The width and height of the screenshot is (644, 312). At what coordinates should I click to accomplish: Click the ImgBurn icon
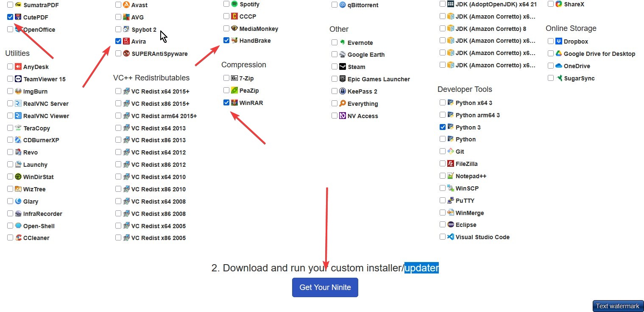point(18,91)
